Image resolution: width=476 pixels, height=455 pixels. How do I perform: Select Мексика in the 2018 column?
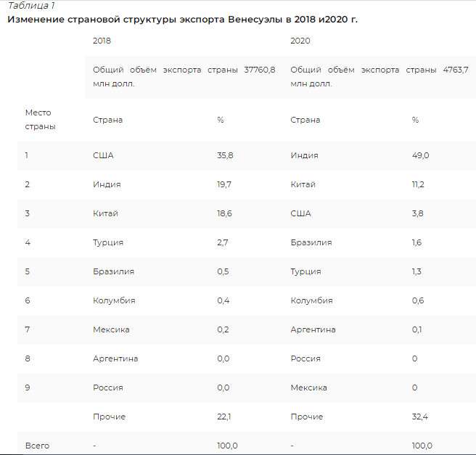pyautogui.click(x=111, y=329)
